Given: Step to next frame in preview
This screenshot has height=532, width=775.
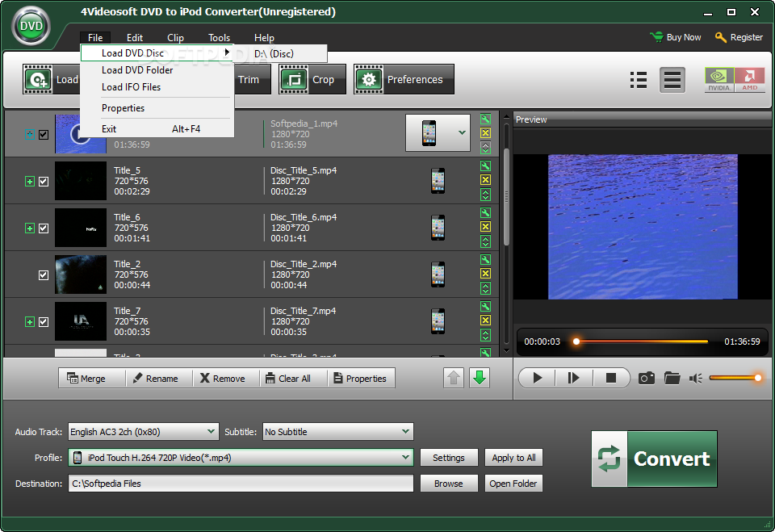Looking at the screenshot, I should [573, 379].
